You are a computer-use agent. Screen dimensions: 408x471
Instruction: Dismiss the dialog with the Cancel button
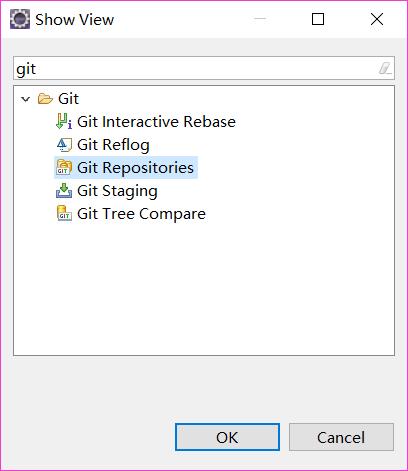click(341, 437)
